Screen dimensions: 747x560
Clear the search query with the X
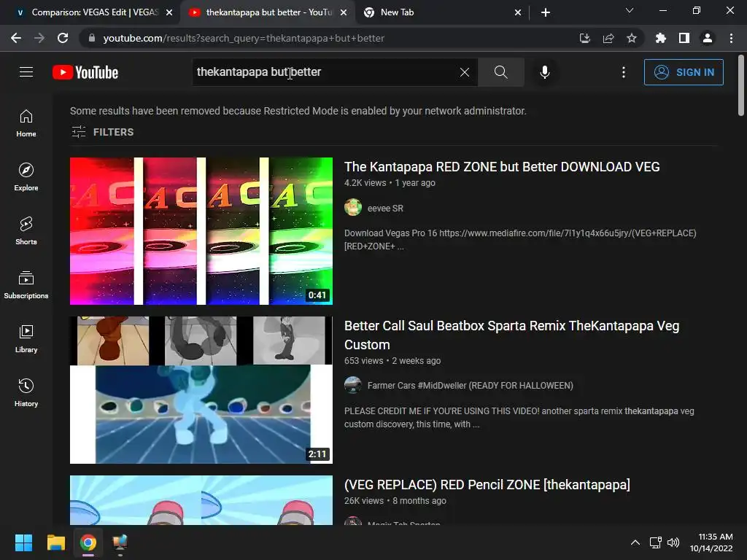click(465, 72)
